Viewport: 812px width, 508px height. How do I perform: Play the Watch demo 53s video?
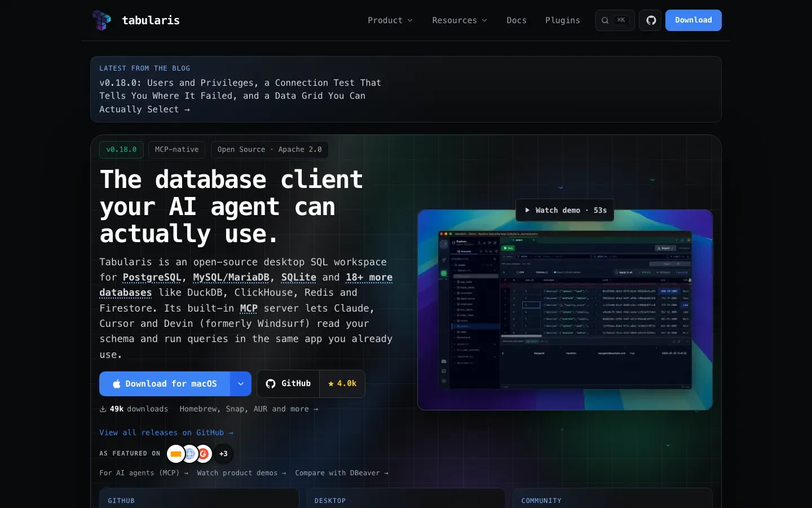(565, 210)
